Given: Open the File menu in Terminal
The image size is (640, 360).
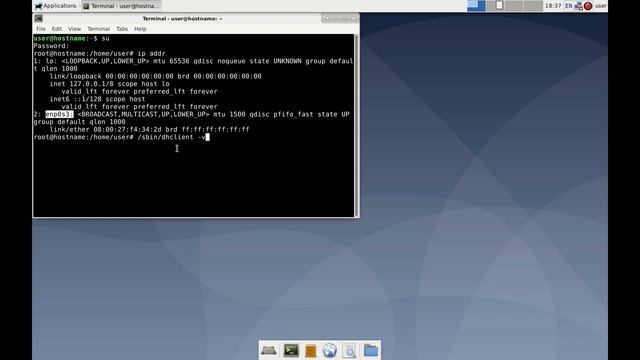Looking at the screenshot, I should click(x=41, y=29).
